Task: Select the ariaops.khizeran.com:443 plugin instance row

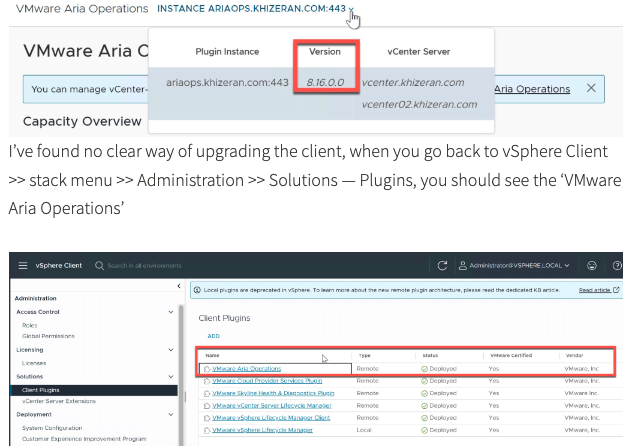Action: click(321, 93)
